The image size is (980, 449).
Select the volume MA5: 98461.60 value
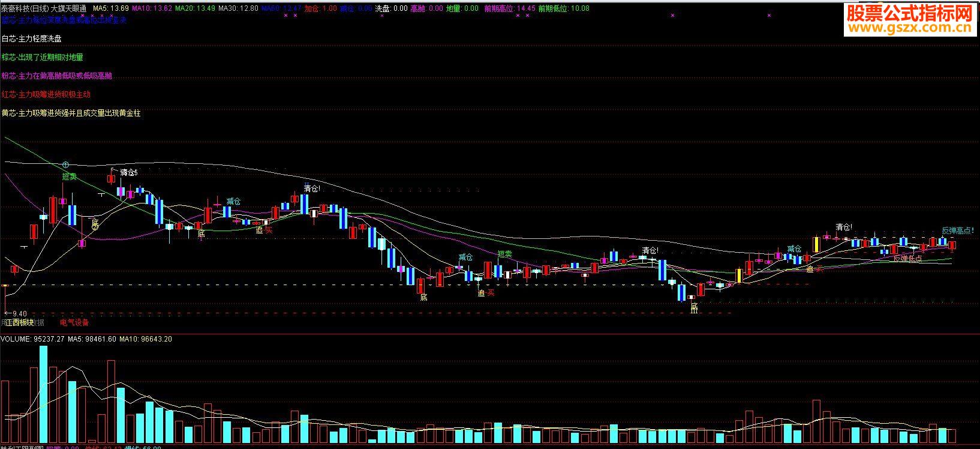click(91, 339)
